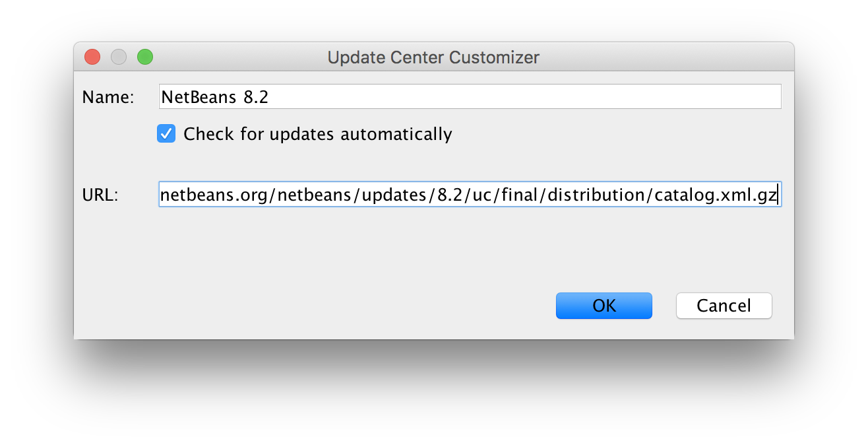Screen dimensions: 868x445
Task: Disable 'Check for updates automatically'
Action: (166, 133)
